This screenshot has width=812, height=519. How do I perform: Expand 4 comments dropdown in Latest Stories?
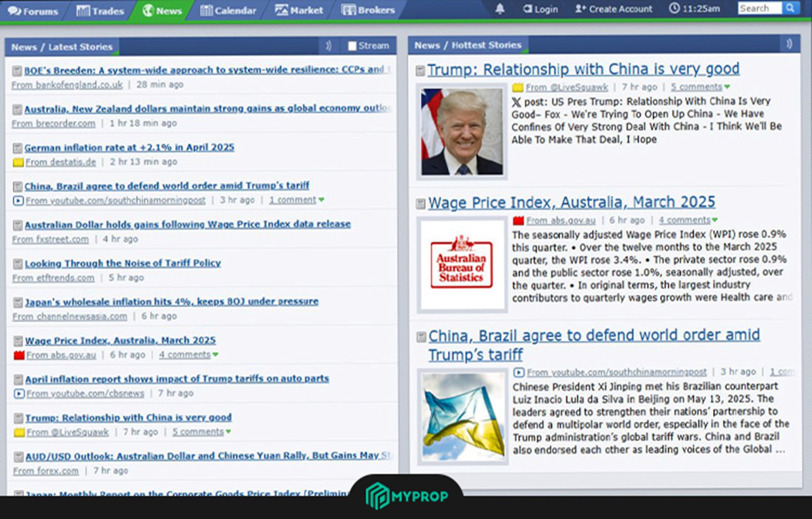[x=188, y=355]
